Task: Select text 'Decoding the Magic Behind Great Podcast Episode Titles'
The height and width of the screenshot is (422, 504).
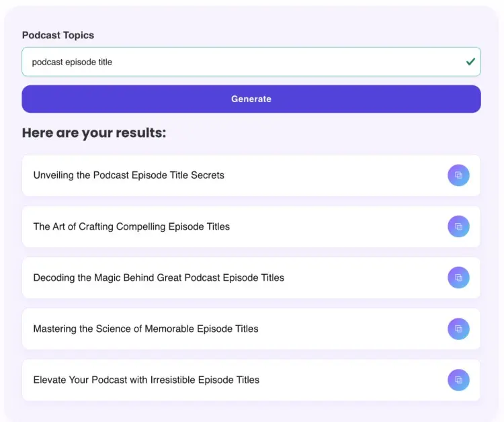Action: coord(159,278)
